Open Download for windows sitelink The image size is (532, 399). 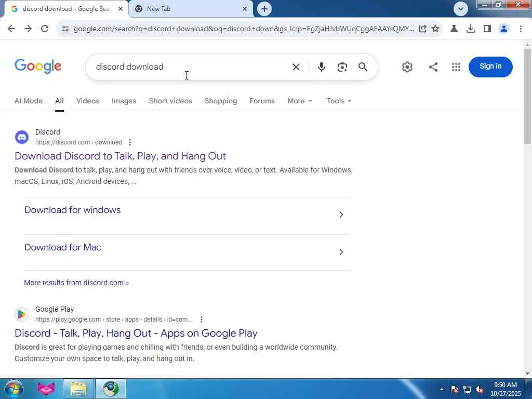click(x=73, y=210)
